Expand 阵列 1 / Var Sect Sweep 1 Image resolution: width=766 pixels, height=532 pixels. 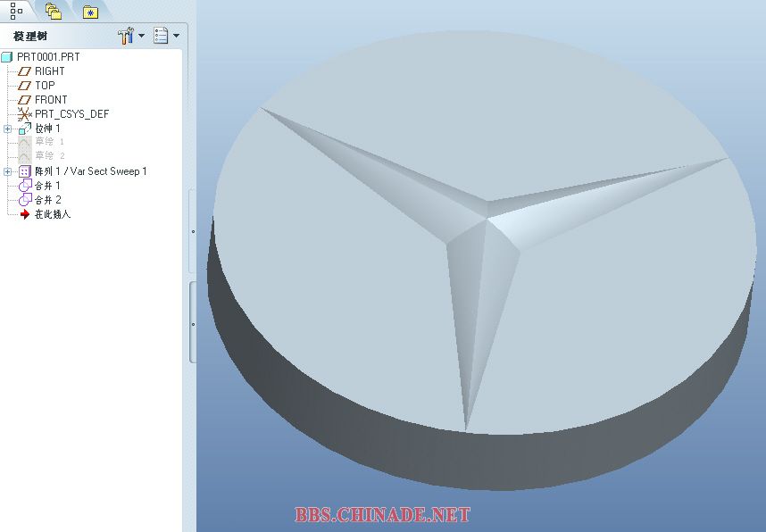(x=7, y=171)
